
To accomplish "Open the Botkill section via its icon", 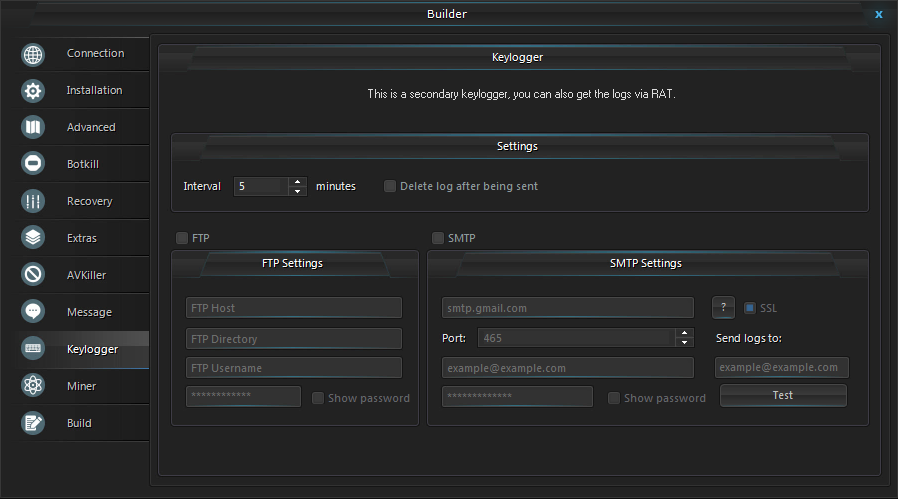I will [33, 164].
